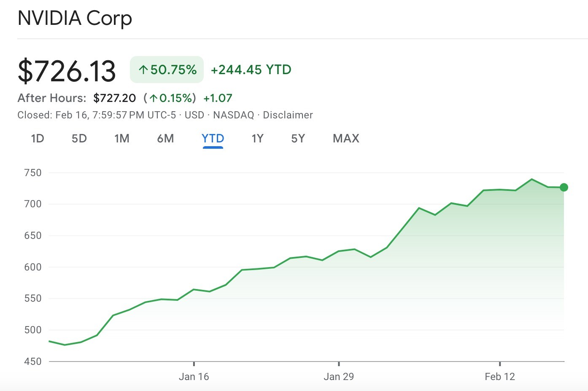
Task: Select the 1D time range tab
Action: click(38, 139)
